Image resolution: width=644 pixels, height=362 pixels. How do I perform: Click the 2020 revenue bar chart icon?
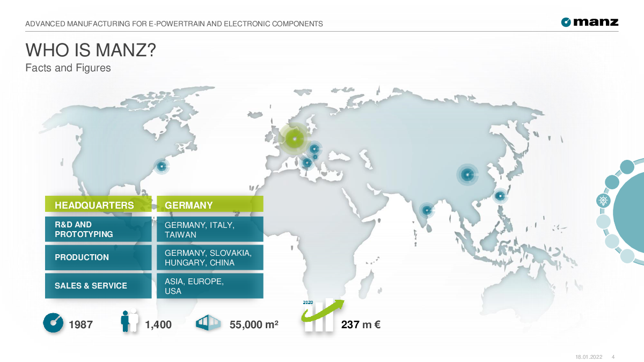[323, 316]
